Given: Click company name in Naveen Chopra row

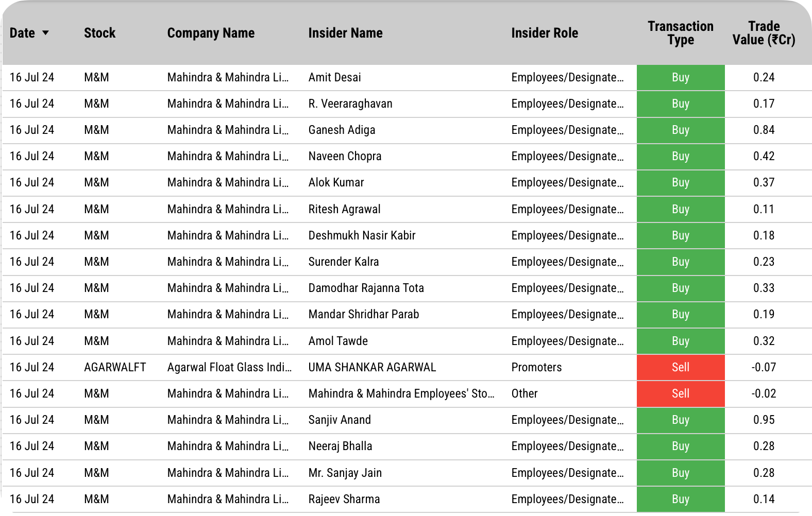Looking at the screenshot, I should tap(228, 156).
